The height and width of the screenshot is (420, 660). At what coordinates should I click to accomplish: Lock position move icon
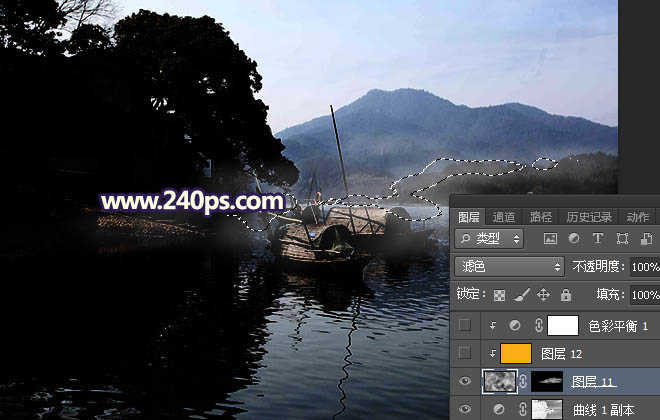click(x=543, y=295)
